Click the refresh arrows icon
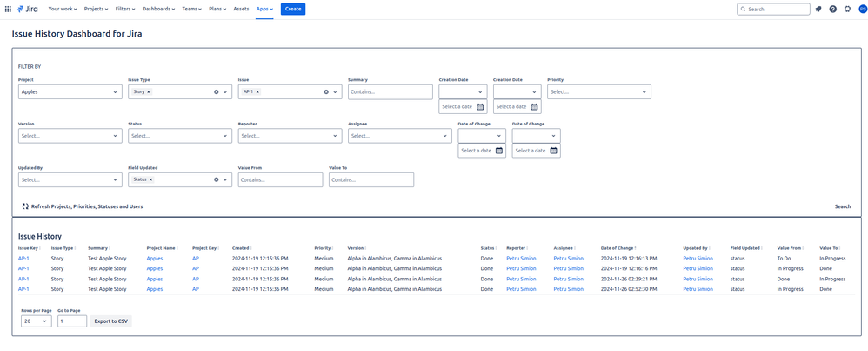Image resolution: width=868 pixels, height=351 pixels. [x=25, y=206]
